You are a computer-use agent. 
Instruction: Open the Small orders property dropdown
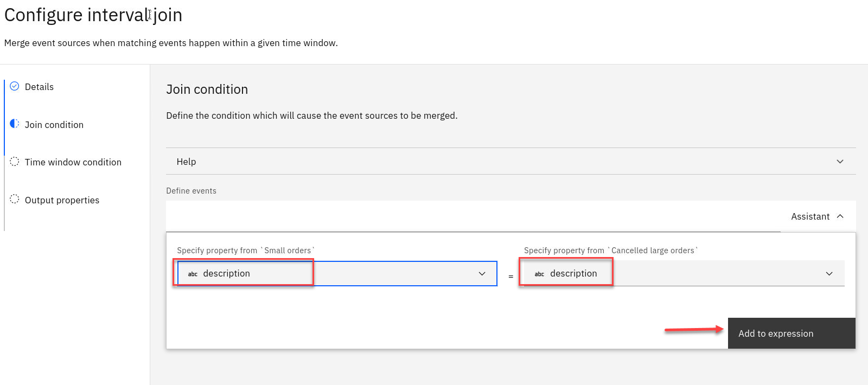(x=336, y=273)
